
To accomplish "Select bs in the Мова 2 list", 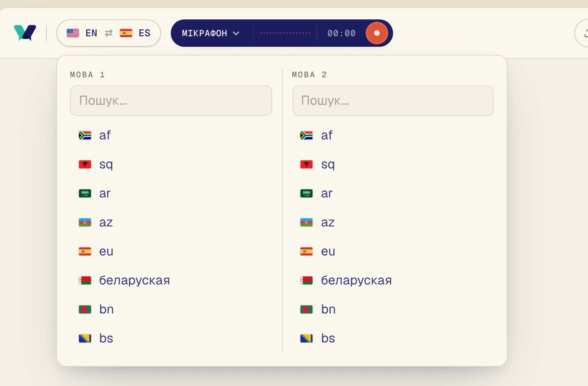I will (393, 338).
